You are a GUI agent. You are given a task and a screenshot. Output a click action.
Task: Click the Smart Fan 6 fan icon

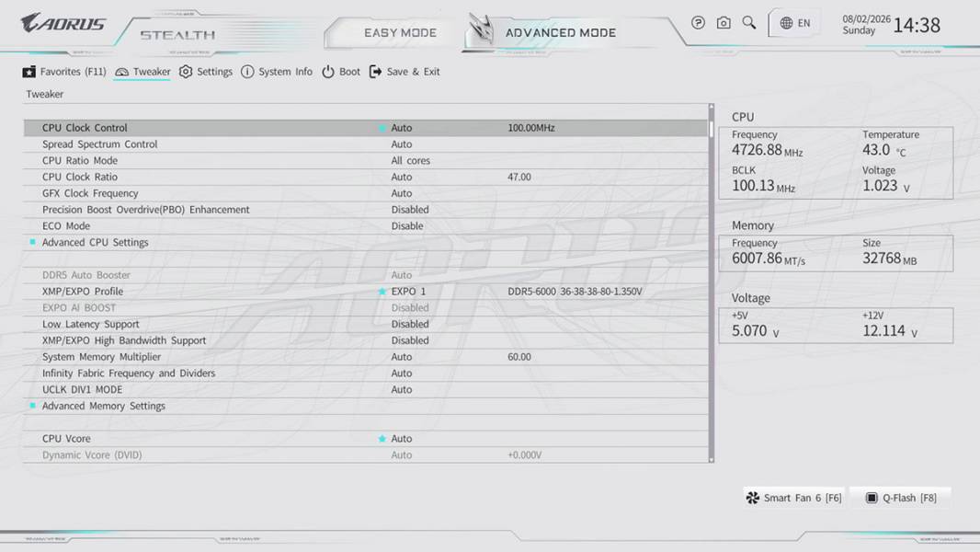pos(753,498)
